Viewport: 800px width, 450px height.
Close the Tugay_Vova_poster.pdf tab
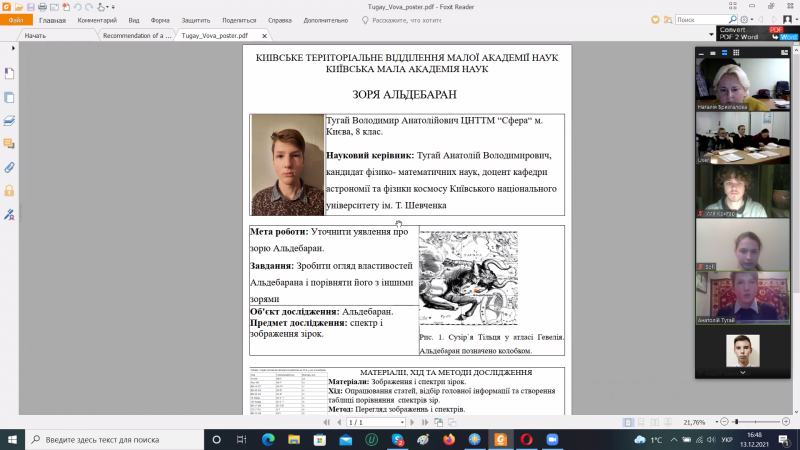pyautogui.click(x=264, y=36)
